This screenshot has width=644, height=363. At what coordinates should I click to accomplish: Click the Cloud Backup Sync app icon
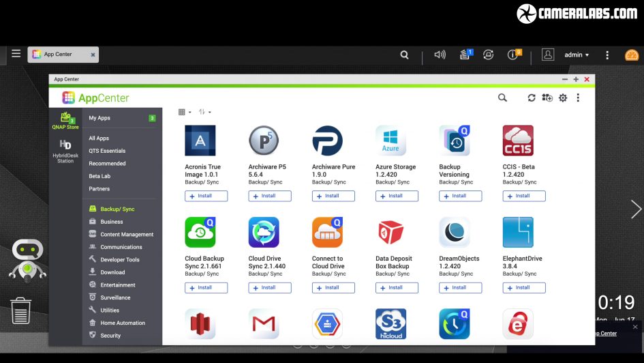pyautogui.click(x=200, y=232)
